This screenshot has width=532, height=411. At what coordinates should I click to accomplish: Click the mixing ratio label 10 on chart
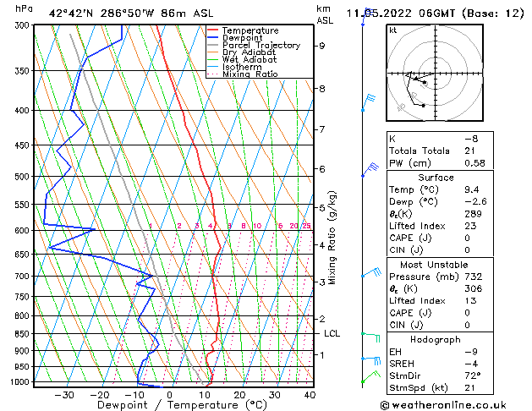257,226
